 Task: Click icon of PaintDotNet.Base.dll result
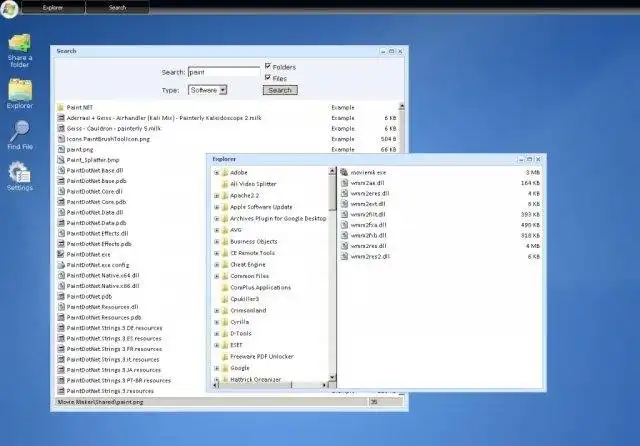(61, 170)
